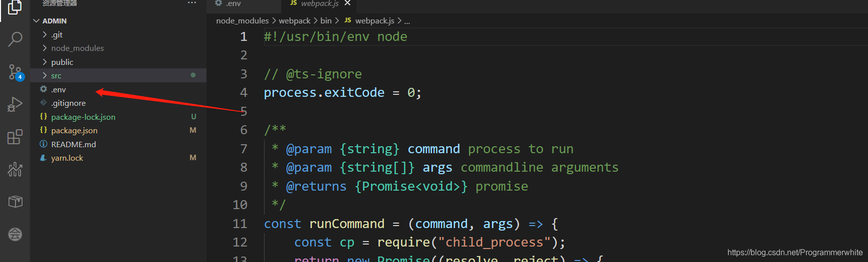
Task: Click runCommand on line 11
Action: 347,224
